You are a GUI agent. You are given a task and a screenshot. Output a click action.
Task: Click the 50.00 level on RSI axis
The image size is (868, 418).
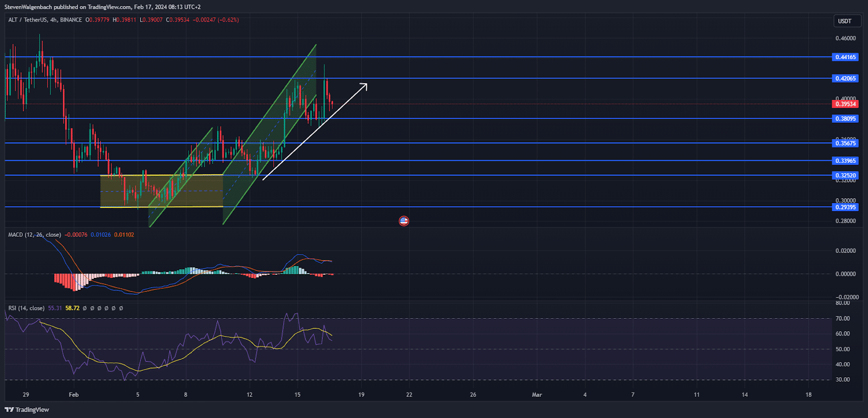pyautogui.click(x=843, y=349)
